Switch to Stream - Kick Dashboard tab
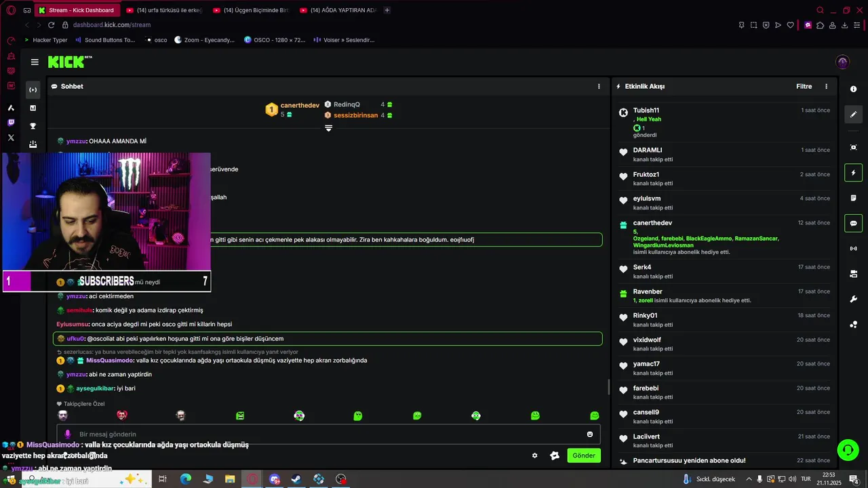Image resolution: width=868 pixels, height=488 pixels. pos(77,10)
